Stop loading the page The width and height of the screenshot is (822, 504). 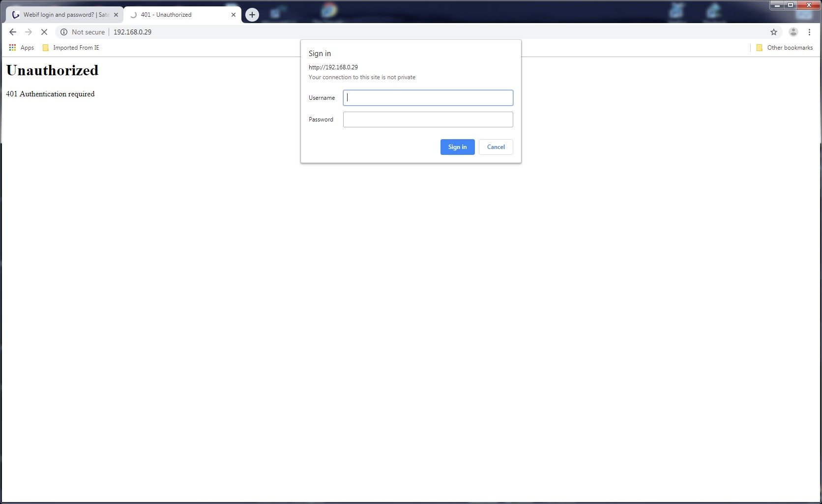coord(44,32)
